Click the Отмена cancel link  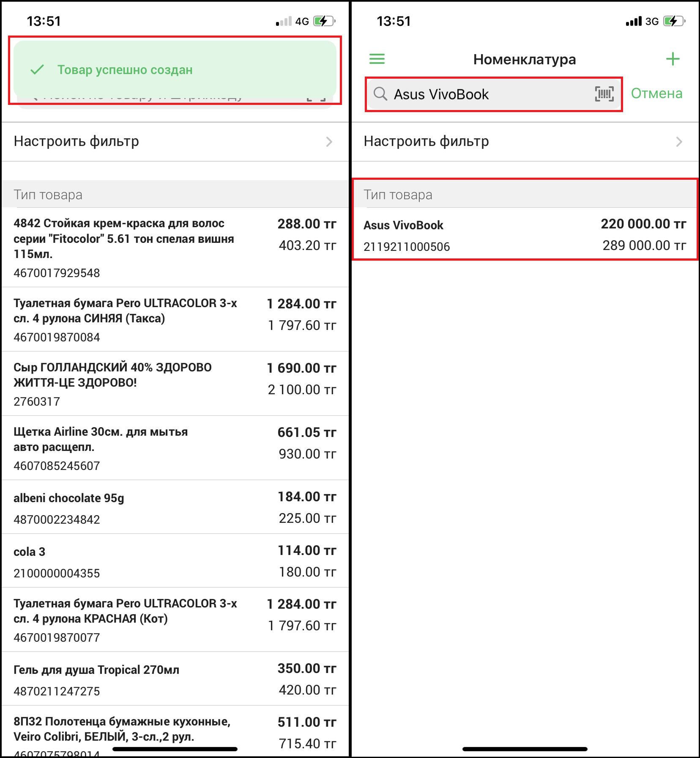[x=656, y=93]
